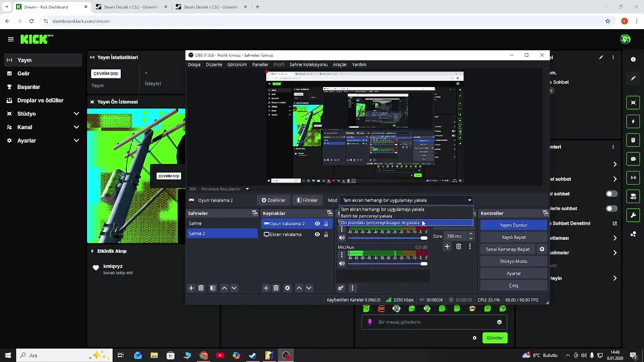This screenshot has width=644, height=362.
Task: Remove scene transition with trash icon
Action: pos(458,246)
